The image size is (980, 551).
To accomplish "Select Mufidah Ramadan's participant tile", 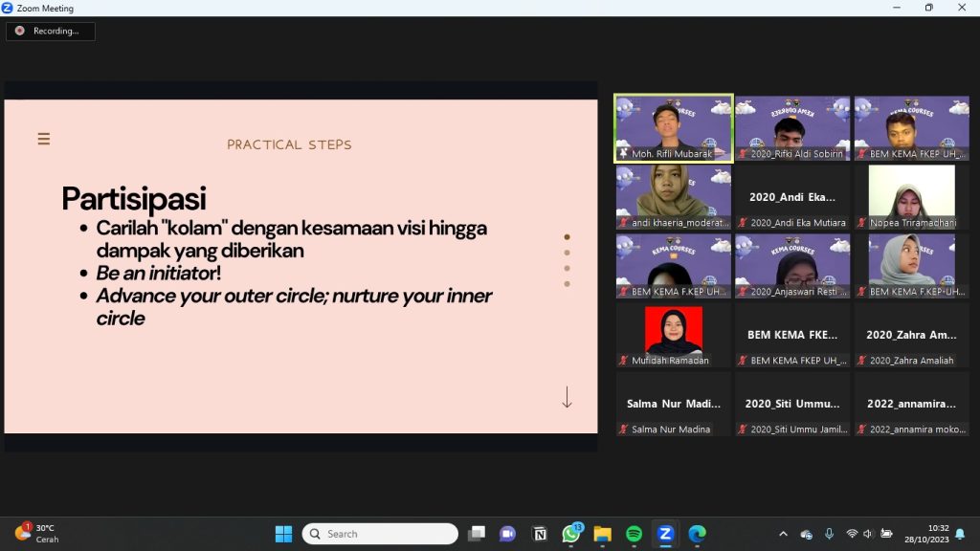I will 674,336.
